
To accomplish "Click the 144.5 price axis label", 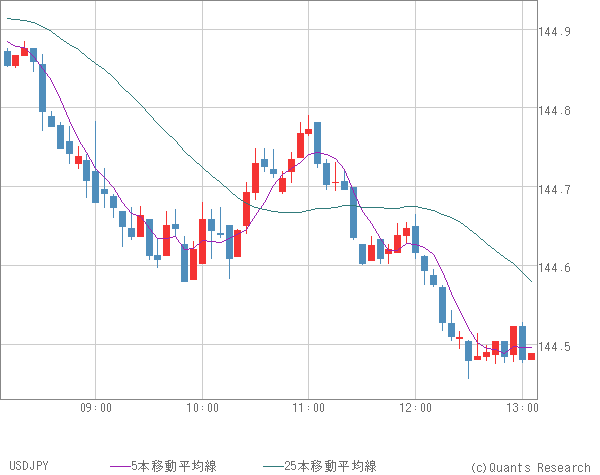I will [554, 347].
